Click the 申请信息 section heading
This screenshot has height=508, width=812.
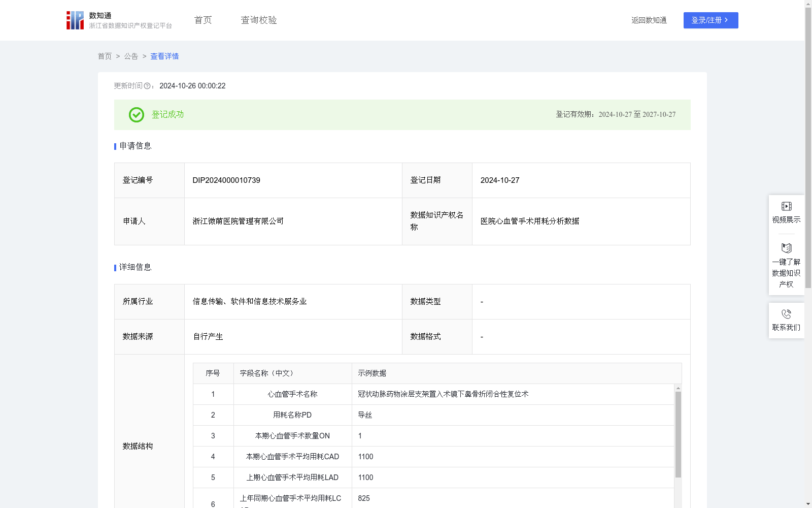[x=135, y=146]
